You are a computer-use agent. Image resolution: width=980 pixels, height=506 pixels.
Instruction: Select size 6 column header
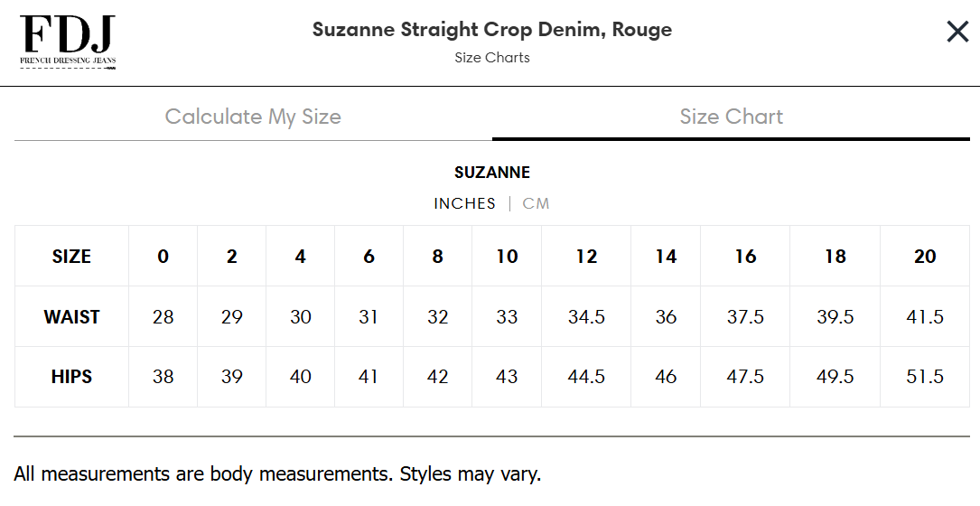coord(369,257)
